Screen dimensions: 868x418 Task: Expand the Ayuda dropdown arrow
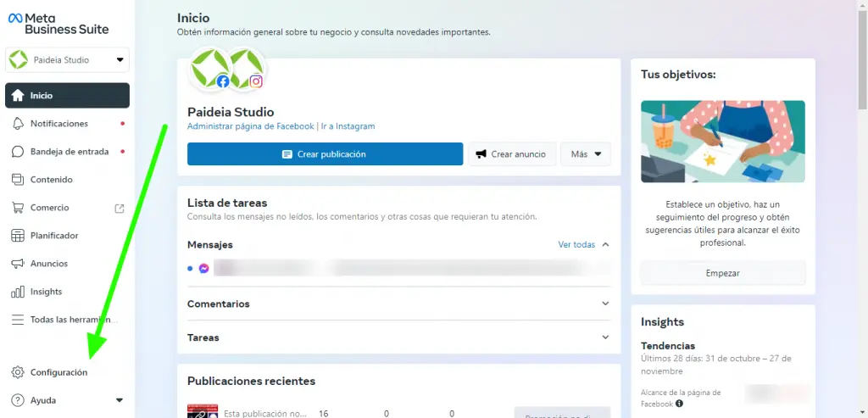tap(119, 399)
